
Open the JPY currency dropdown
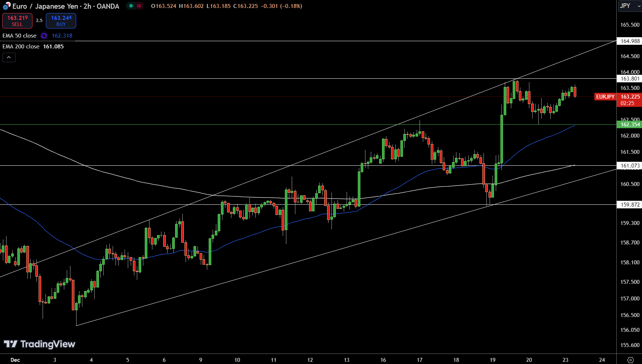629,6
